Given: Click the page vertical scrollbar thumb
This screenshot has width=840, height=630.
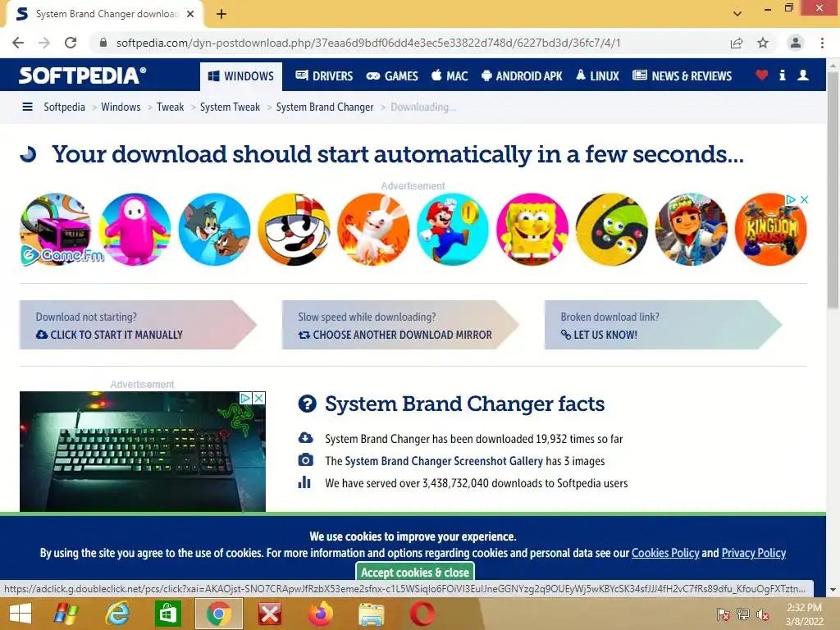Looking at the screenshot, I should tap(833, 189).
